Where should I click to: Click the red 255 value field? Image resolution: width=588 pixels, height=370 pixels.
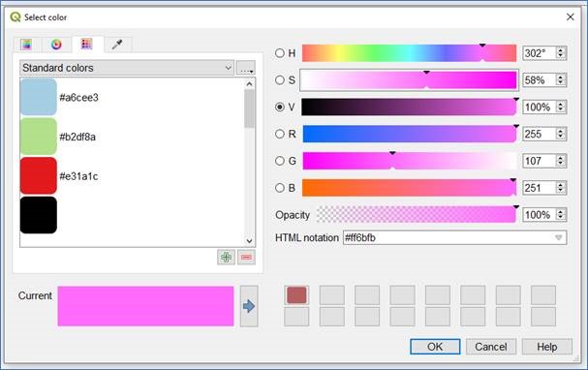click(539, 135)
